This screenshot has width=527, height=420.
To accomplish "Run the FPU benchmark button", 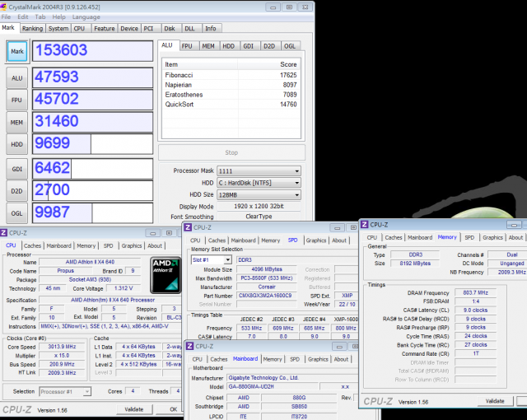I will (16, 100).
